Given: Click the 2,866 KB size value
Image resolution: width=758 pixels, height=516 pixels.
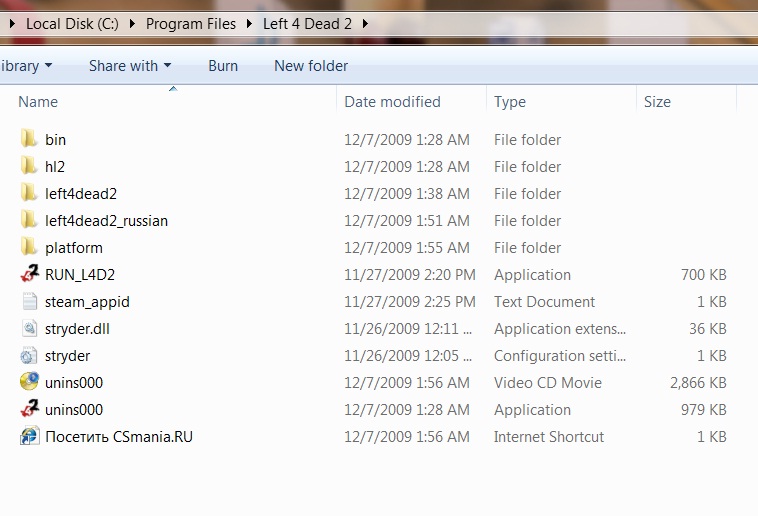Looking at the screenshot, I should tap(699, 383).
